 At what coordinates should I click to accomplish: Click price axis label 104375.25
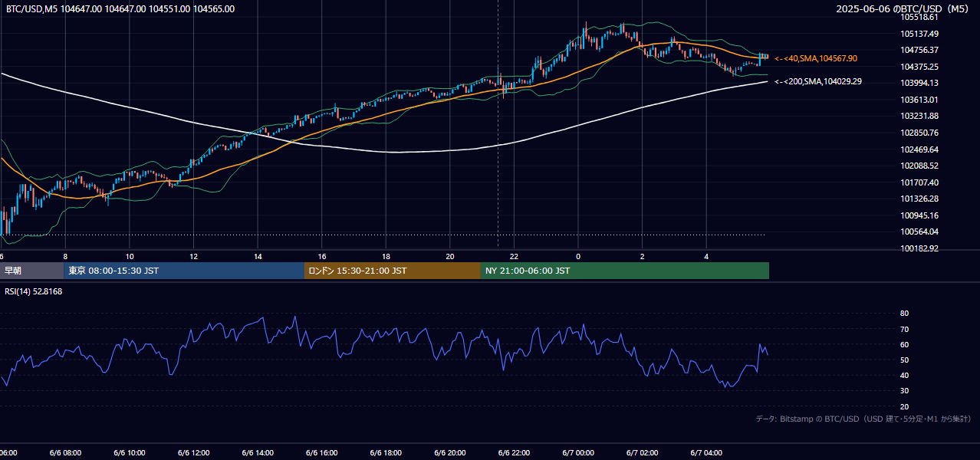point(919,67)
